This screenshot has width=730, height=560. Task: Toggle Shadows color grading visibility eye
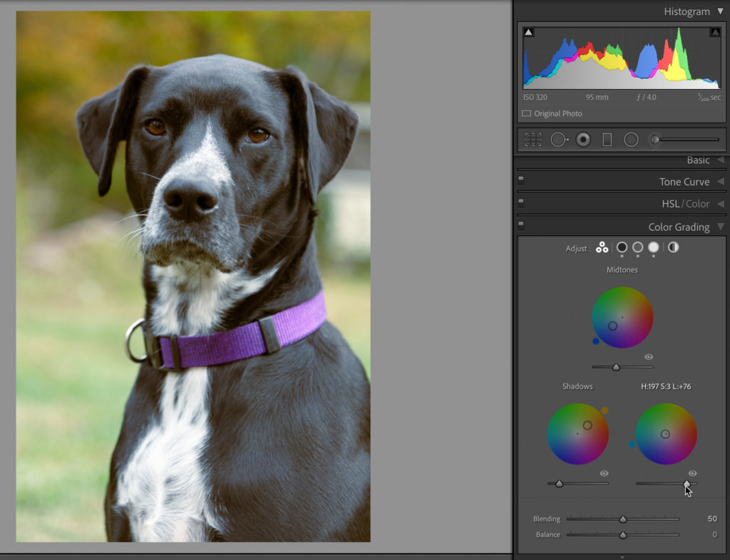tap(605, 473)
